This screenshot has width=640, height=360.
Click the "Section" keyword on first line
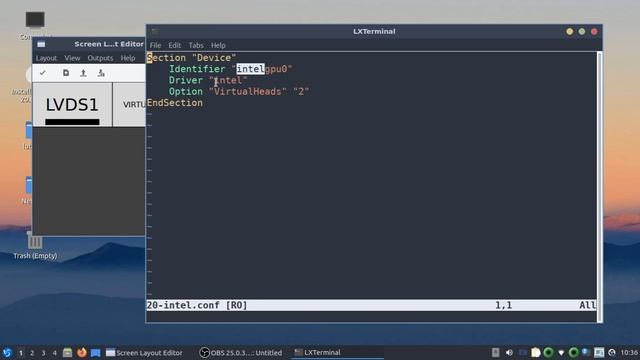(166, 58)
